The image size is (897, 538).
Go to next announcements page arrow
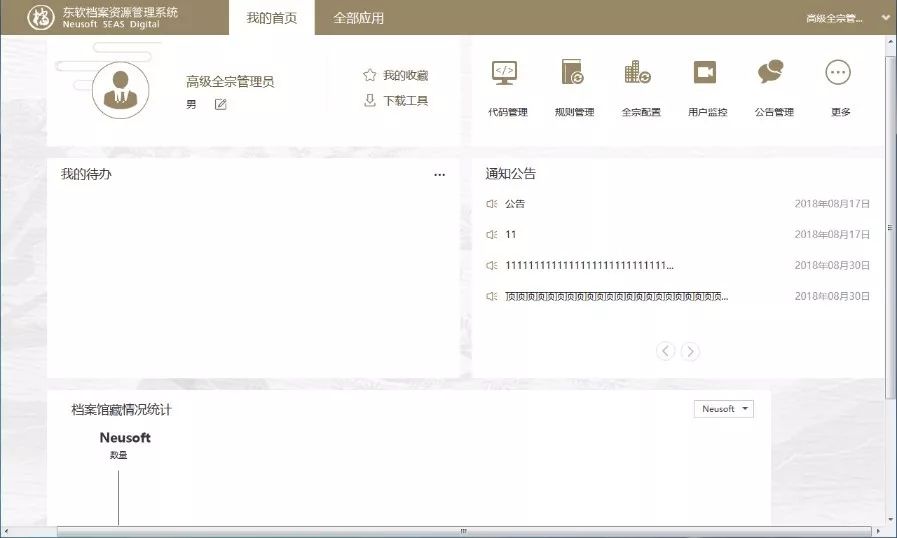coord(690,351)
